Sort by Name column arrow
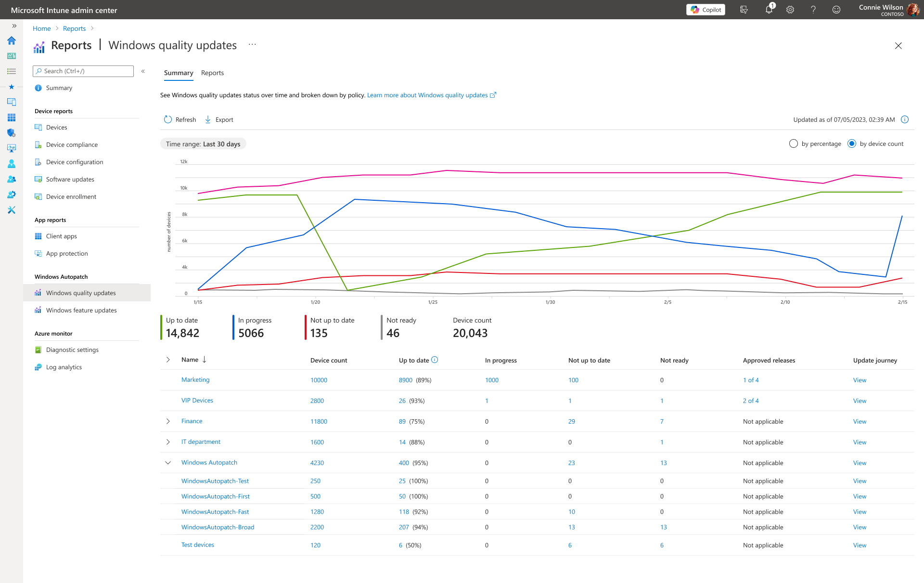 pos(205,360)
